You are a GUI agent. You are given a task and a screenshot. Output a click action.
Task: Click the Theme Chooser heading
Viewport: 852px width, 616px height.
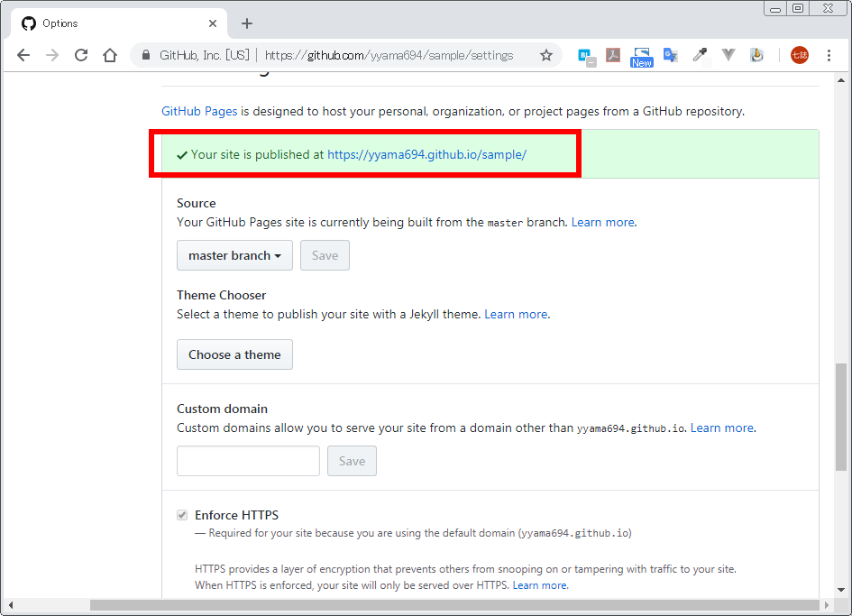coord(221,295)
